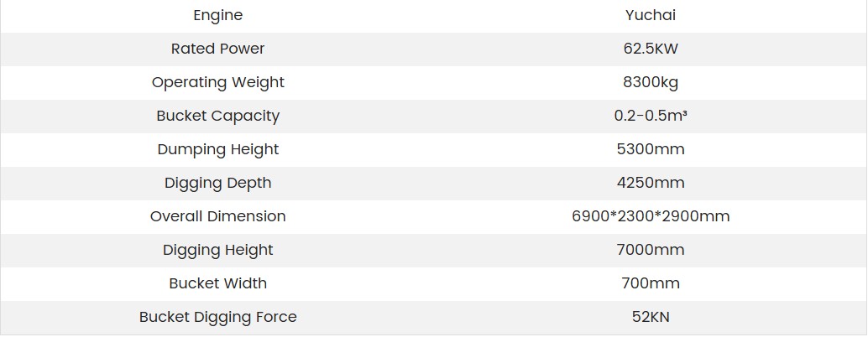
Task: Click the 52KN digging force value
Action: [x=651, y=317]
